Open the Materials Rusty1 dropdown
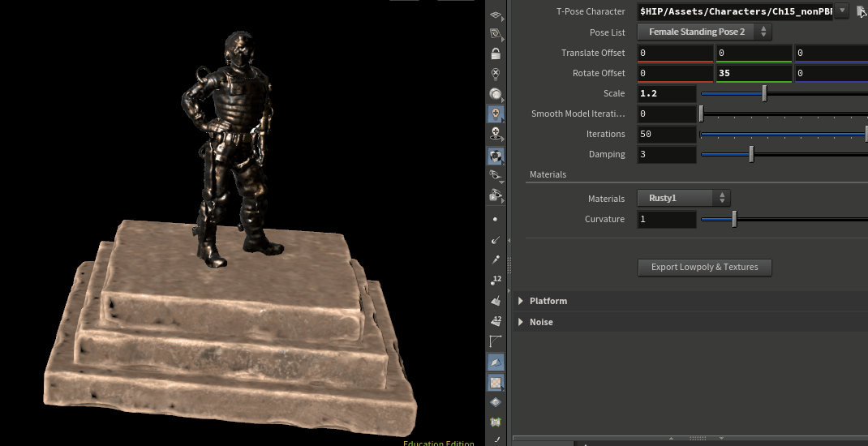The image size is (868, 446). (x=684, y=199)
